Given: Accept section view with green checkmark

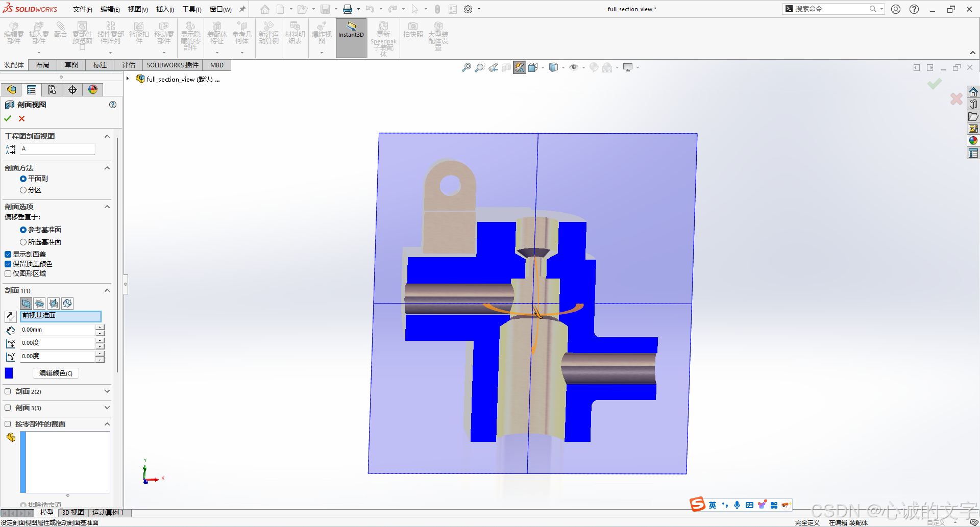Looking at the screenshot, I should [8, 118].
